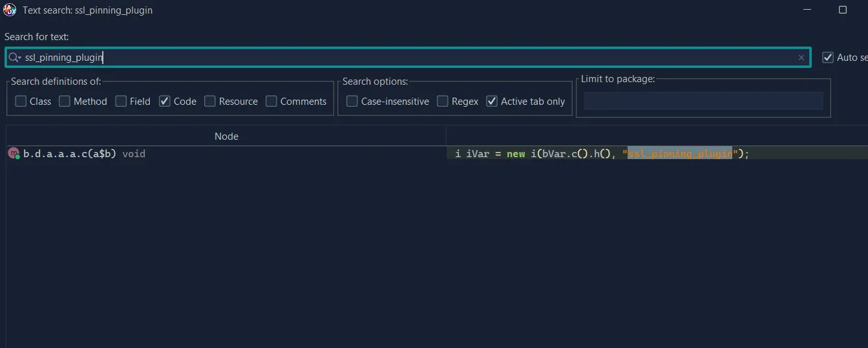The image size is (868, 348).
Task: Uncheck the Code definitions checkbox
Action: 165,102
